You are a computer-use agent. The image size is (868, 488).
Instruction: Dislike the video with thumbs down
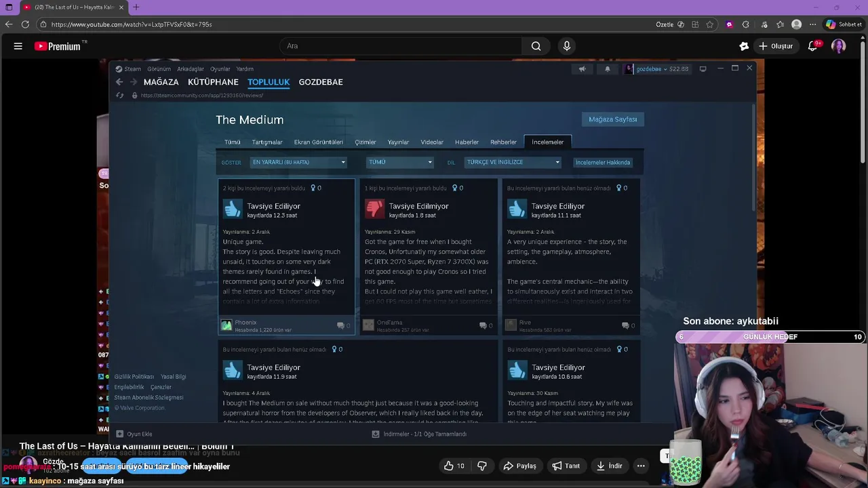482,466
